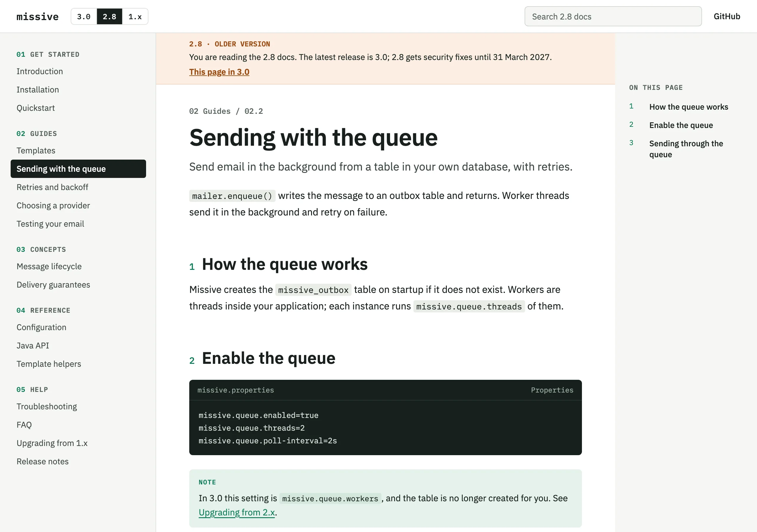Open Choosing a provider guide
This screenshot has width=757, height=532.
pos(53,206)
